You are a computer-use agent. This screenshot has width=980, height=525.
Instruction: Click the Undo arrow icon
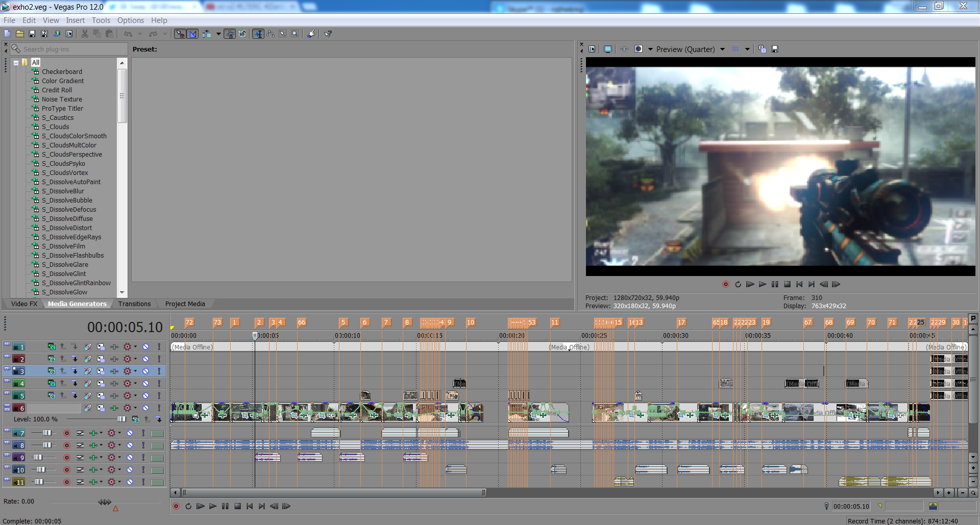128,34
